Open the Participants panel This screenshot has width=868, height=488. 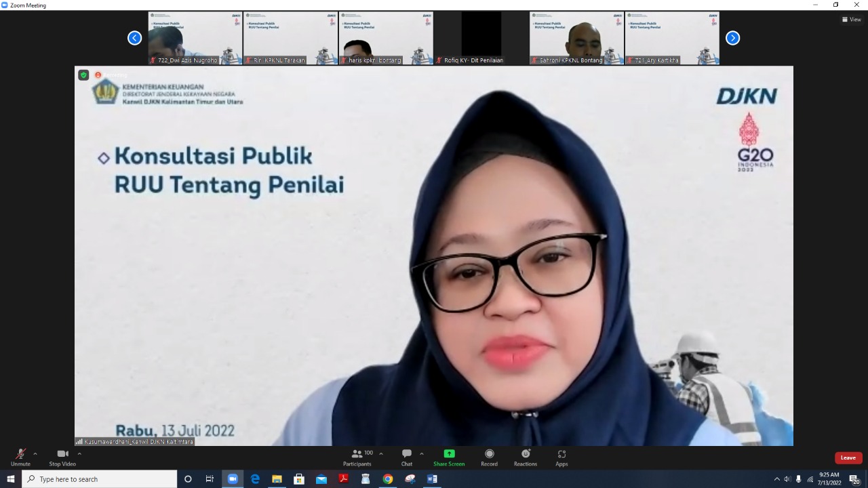357,457
